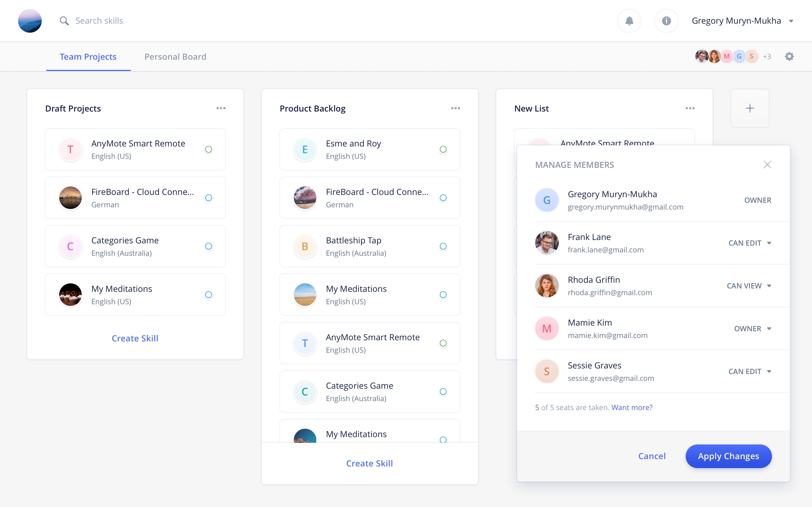812x507 pixels.
Task: Close the Manage Members panel
Action: pyautogui.click(x=767, y=165)
